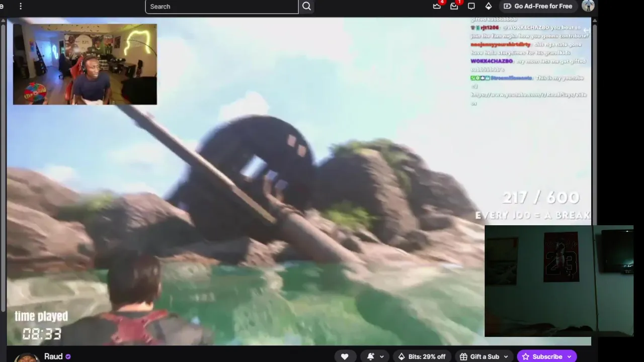Follow with the heart button
The width and height of the screenshot is (644, 362).
[x=345, y=356]
